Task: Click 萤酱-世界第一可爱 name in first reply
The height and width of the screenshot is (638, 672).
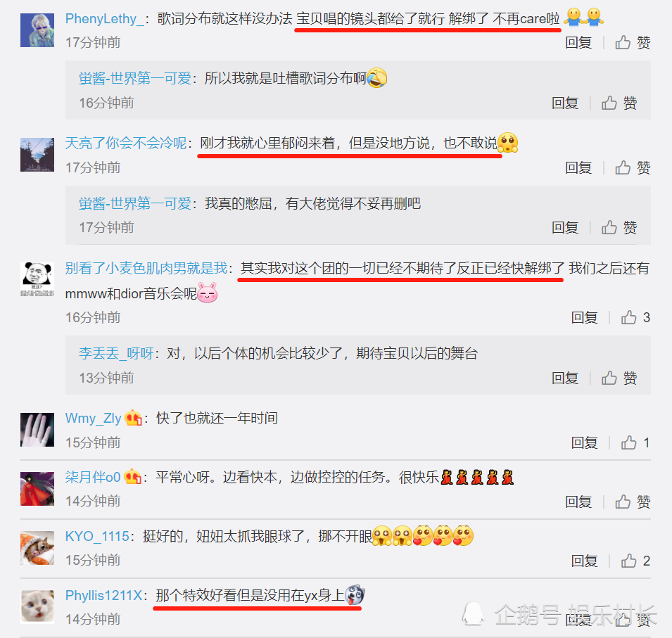Action: [x=135, y=78]
